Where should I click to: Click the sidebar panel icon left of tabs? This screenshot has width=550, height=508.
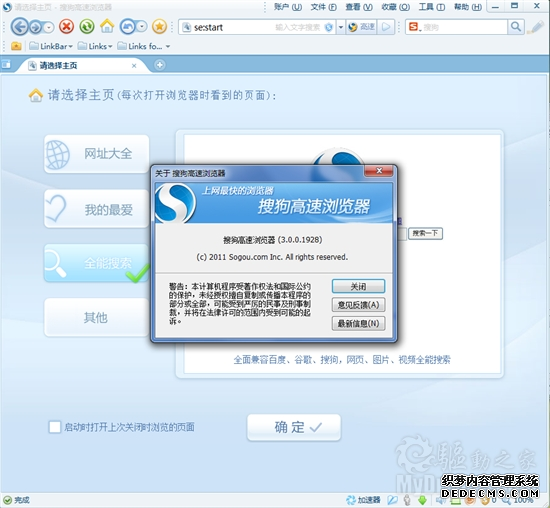coord(6,65)
